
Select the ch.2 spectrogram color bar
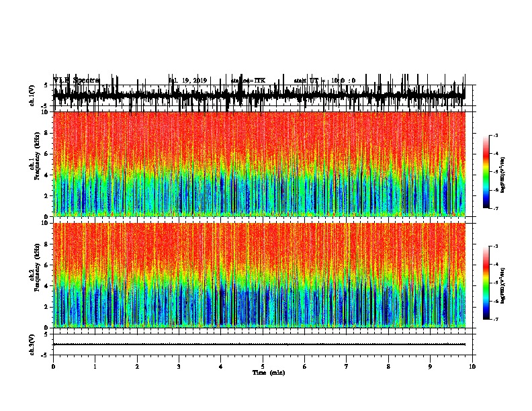(486, 283)
